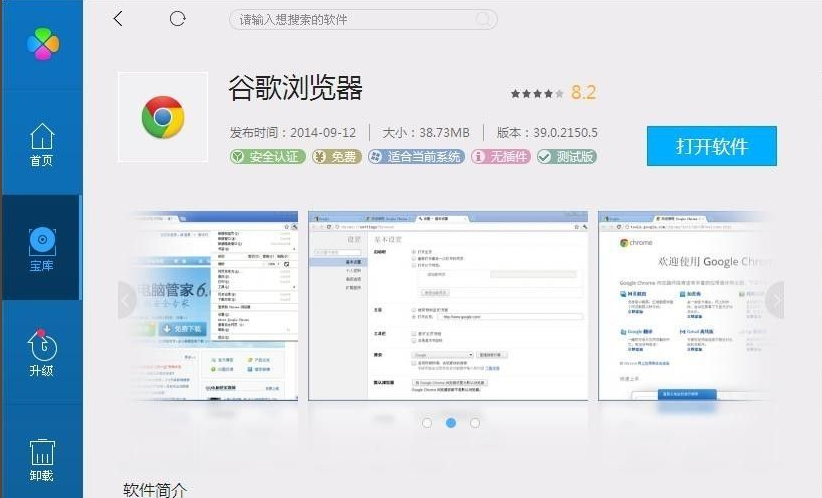
Task: Click the 无插件 badge
Action: [501, 157]
